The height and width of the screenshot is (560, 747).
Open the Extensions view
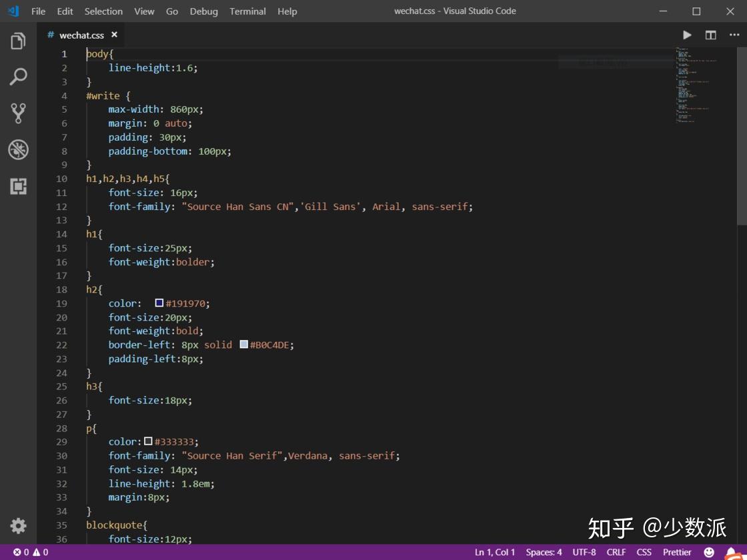coord(18,187)
